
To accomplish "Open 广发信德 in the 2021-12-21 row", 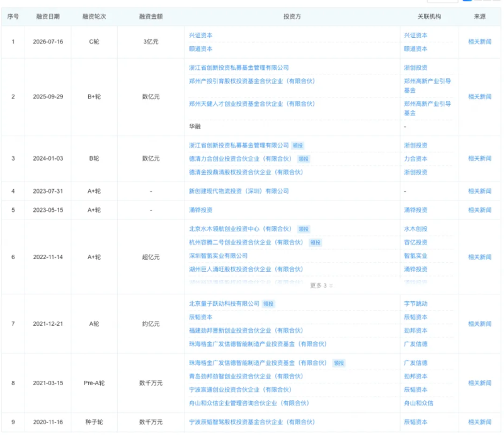I will coord(416,344).
